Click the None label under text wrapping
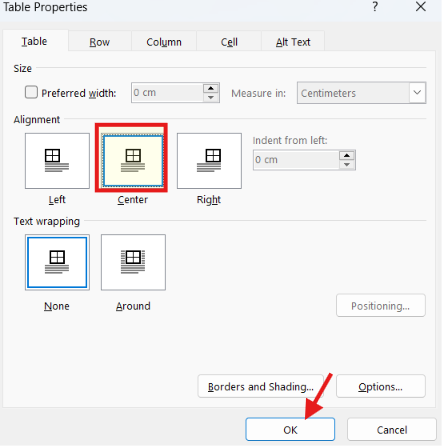Image resolution: width=442 pixels, height=446 pixels. pyautogui.click(x=57, y=306)
